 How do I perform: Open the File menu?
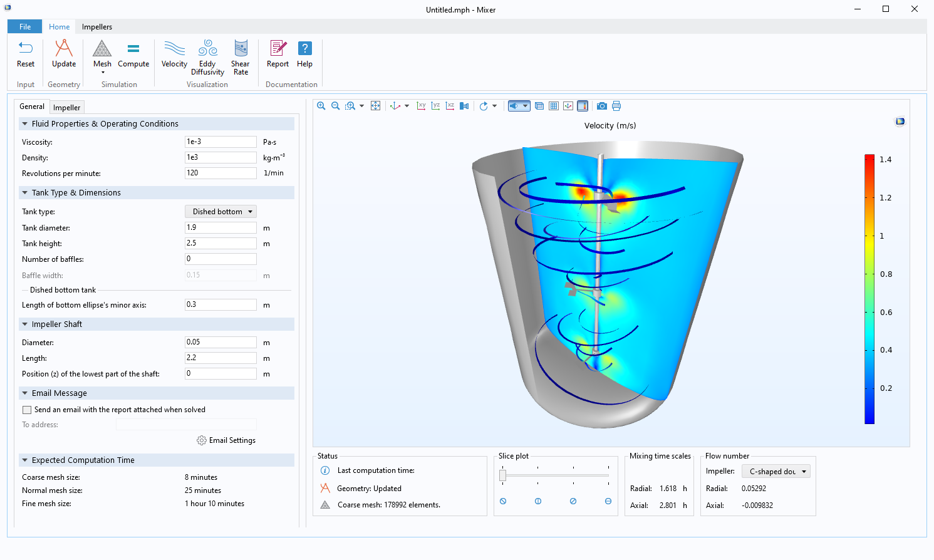[25, 27]
